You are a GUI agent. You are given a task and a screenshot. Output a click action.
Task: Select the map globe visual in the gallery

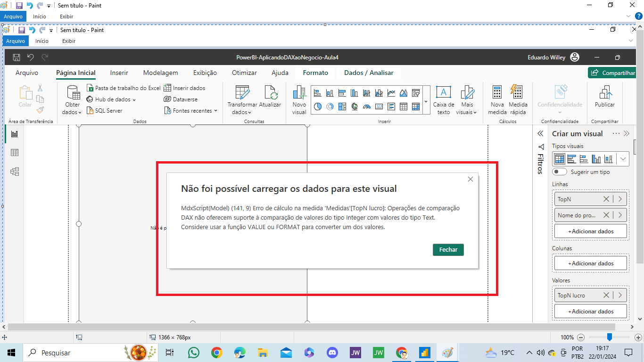[355, 107]
